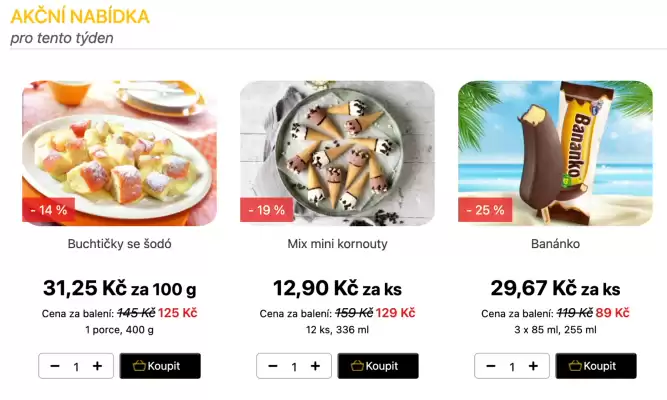667x400 pixels.
Task: Select the -25 % discount badge
Action: point(485,210)
